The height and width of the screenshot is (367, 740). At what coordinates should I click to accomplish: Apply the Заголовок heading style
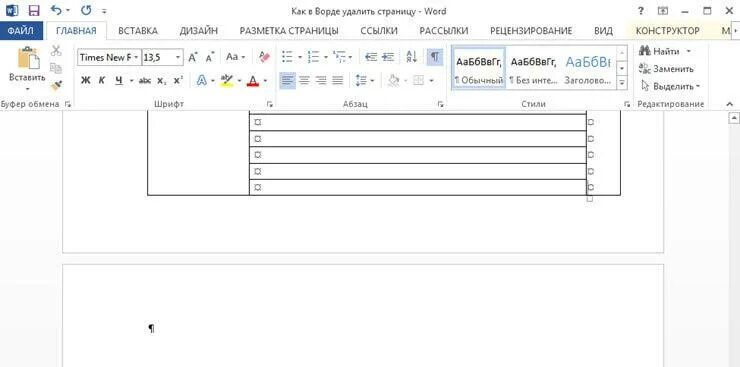pos(588,69)
